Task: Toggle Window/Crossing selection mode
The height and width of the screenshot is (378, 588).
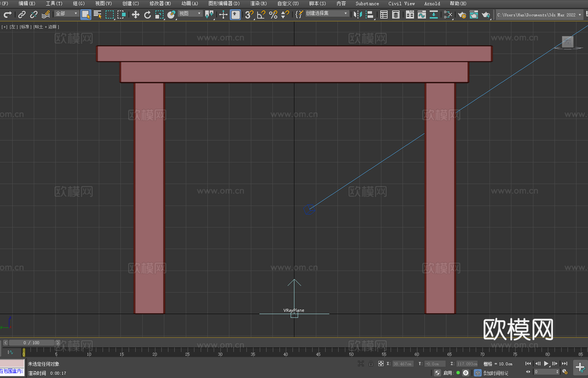Action: tap(122, 14)
